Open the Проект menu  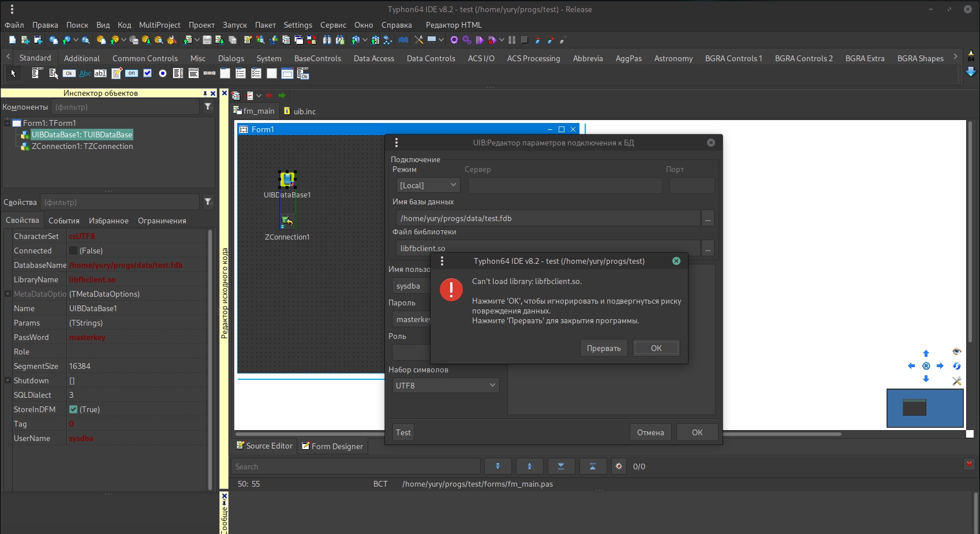point(201,25)
